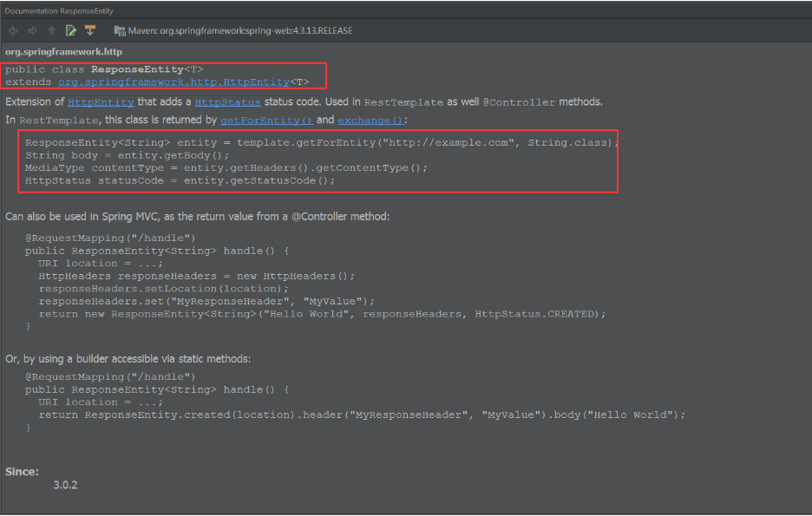This screenshot has width=812, height=516.
Task: Open the exchange() method link
Action: 370,120
